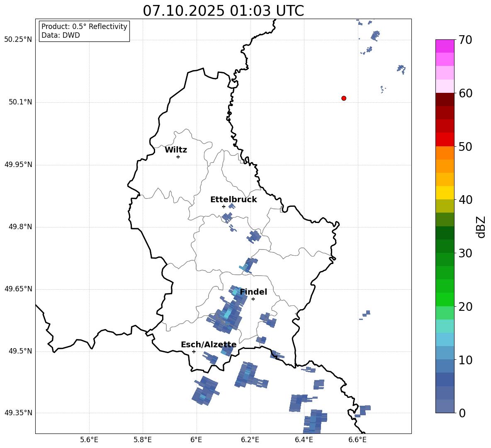
Task: Click the radar echo just southeast of Esch/Alzette
Action: coord(211,358)
